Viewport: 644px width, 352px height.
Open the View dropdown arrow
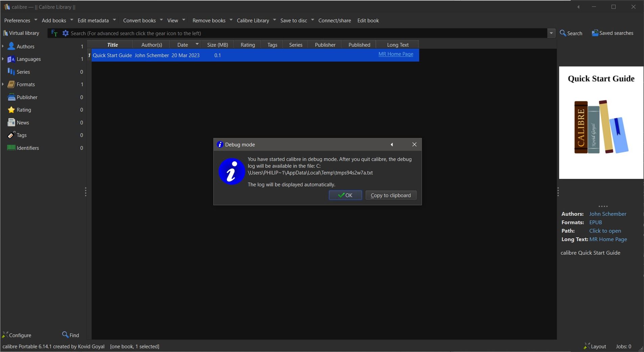click(x=184, y=20)
